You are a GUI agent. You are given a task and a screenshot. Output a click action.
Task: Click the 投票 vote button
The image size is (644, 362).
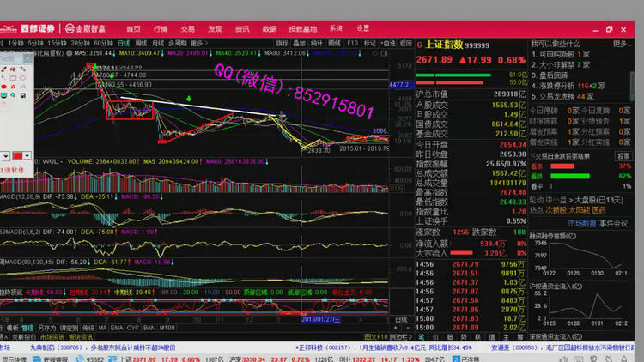pyautogui.click(x=623, y=156)
